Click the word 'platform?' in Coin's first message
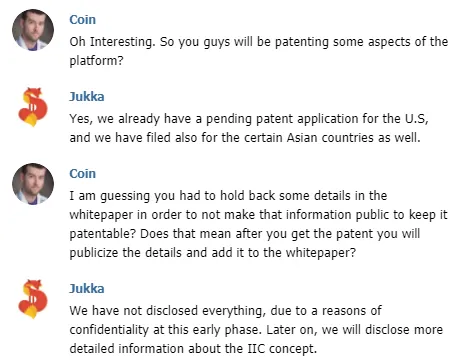The width and height of the screenshot is (459, 363). [96, 61]
